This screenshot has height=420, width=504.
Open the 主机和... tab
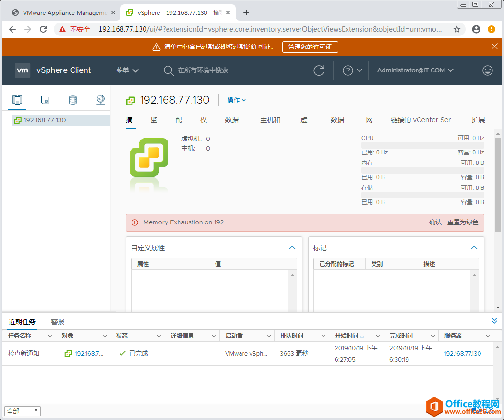click(272, 120)
